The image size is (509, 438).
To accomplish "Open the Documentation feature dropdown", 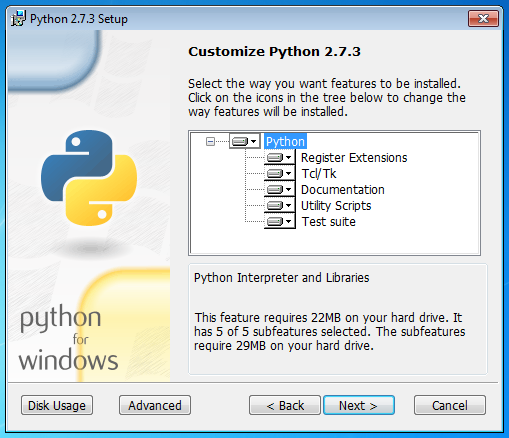I will 280,189.
